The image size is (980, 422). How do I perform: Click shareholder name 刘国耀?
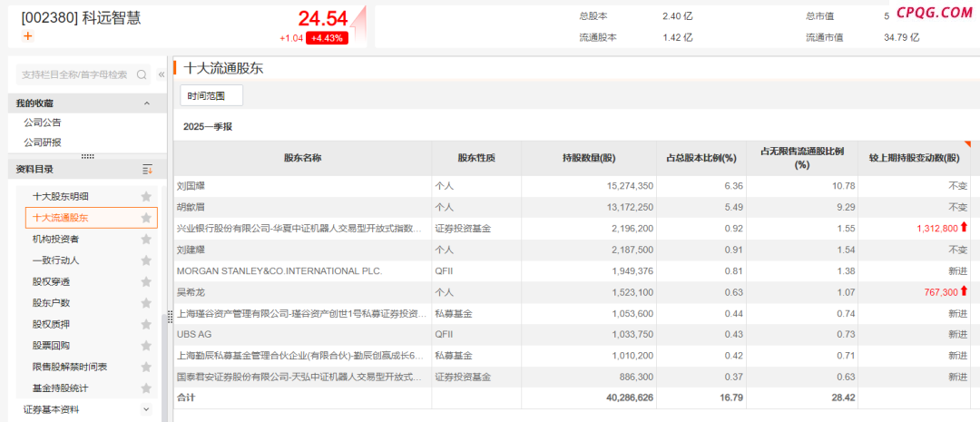click(x=191, y=186)
